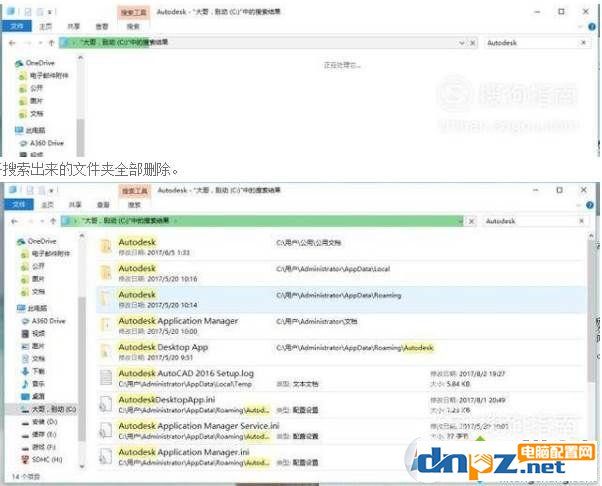This screenshot has width=602, height=486.
Task: Collapse the ribbon chevron in the results window
Action: tap(579, 205)
